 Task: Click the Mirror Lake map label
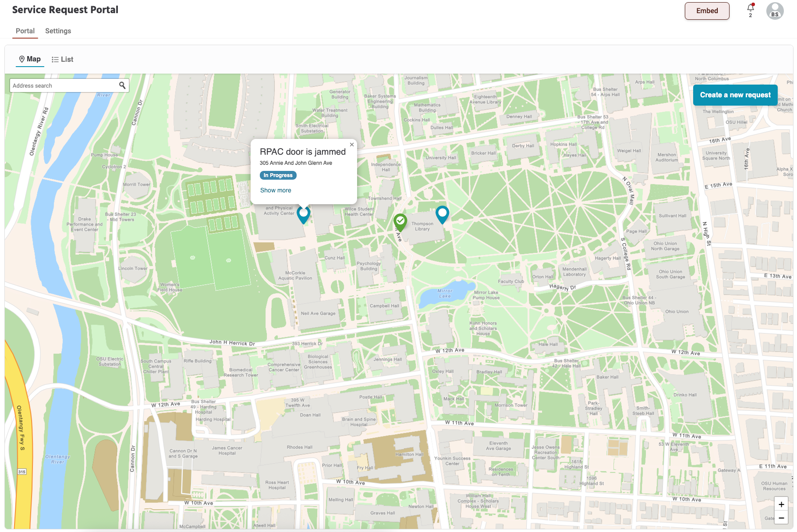[x=445, y=293]
